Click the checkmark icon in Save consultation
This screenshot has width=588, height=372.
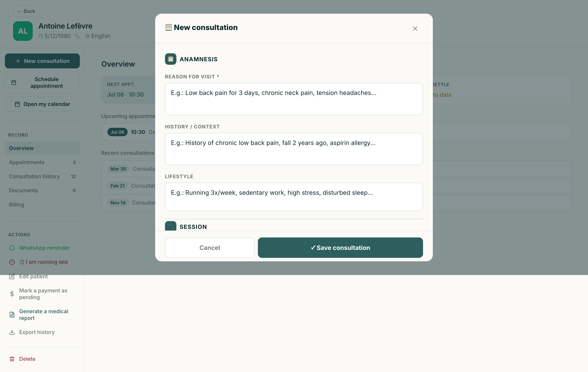pos(313,248)
